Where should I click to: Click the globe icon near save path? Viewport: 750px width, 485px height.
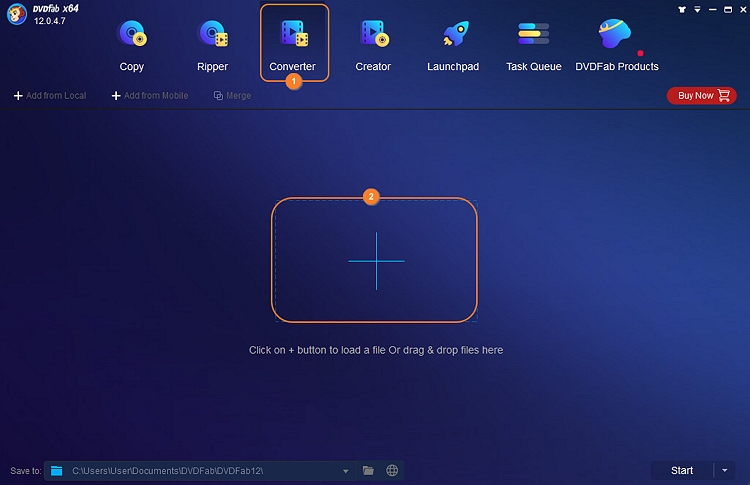point(392,471)
